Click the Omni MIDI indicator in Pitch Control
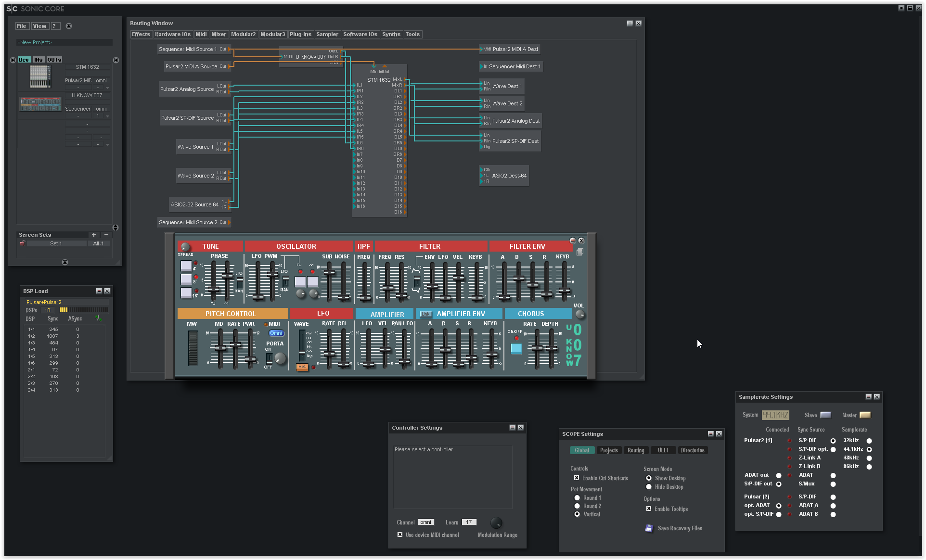The height and width of the screenshot is (560, 926). (275, 333)
